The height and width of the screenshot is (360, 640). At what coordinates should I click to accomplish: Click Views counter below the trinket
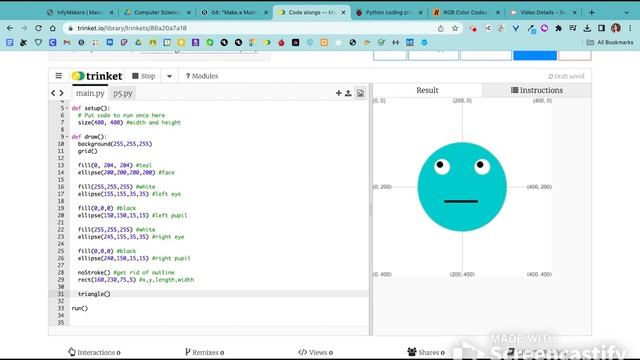[x=316, y=352]
